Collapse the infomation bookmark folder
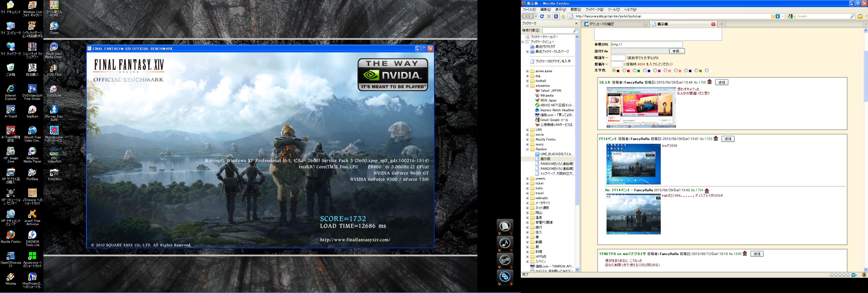868x293 pixels. (x=527, y=86)
